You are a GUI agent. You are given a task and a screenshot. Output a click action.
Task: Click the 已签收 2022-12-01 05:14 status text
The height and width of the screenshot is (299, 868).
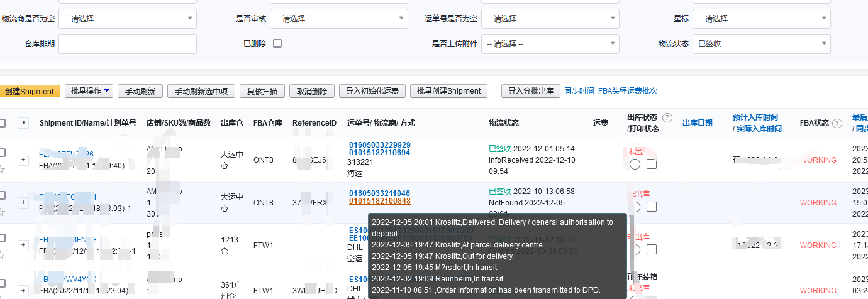click(531, 149)
